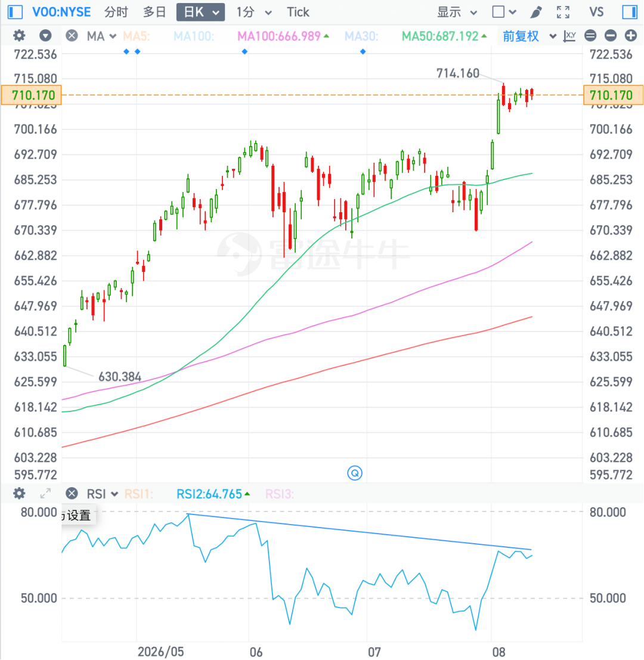The width and height of the screenshot is (644, 660).
Task: Click the round down-triangle icon beside settings
Action: (x=45, y=36)
